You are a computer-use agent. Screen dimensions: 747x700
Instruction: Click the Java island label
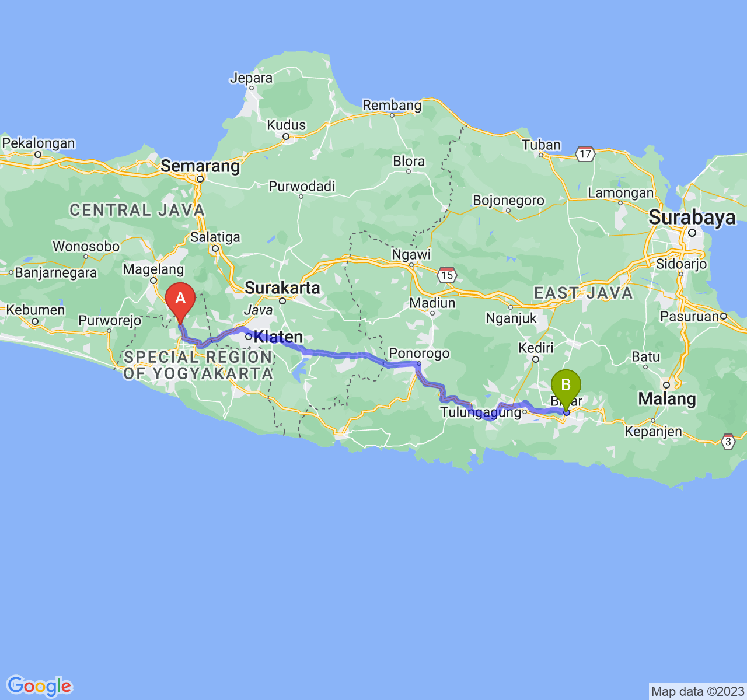258,310
